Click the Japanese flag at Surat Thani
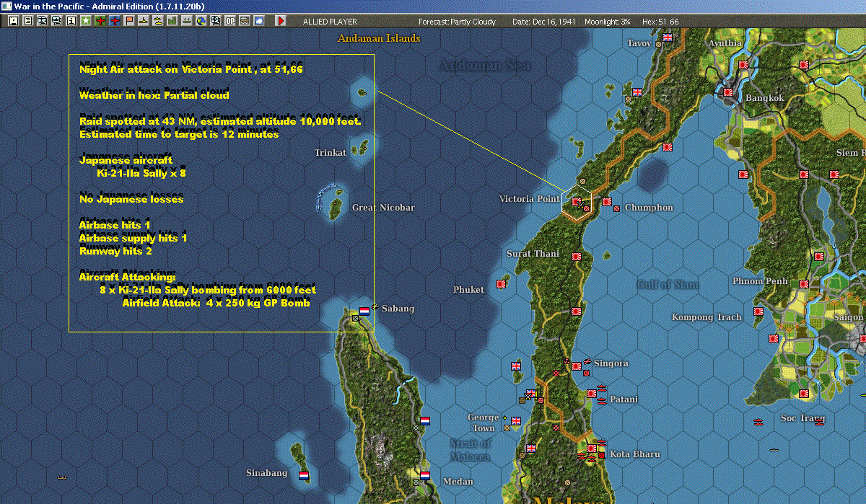Image resolution: width=866 pixels, height=504 pixels. tap(577, 257)
